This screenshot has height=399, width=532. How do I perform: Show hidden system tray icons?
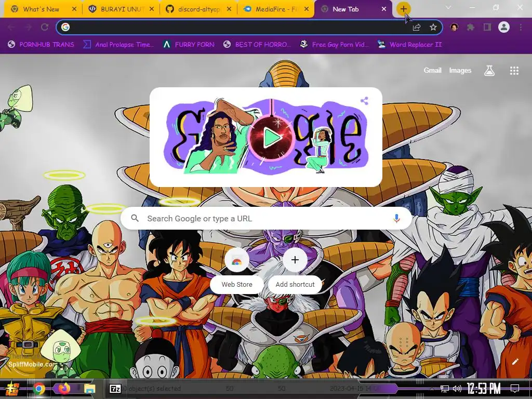432,389
